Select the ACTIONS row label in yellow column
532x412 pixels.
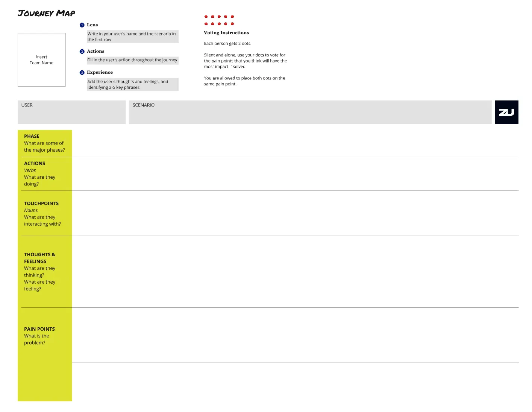click(35, 163)
